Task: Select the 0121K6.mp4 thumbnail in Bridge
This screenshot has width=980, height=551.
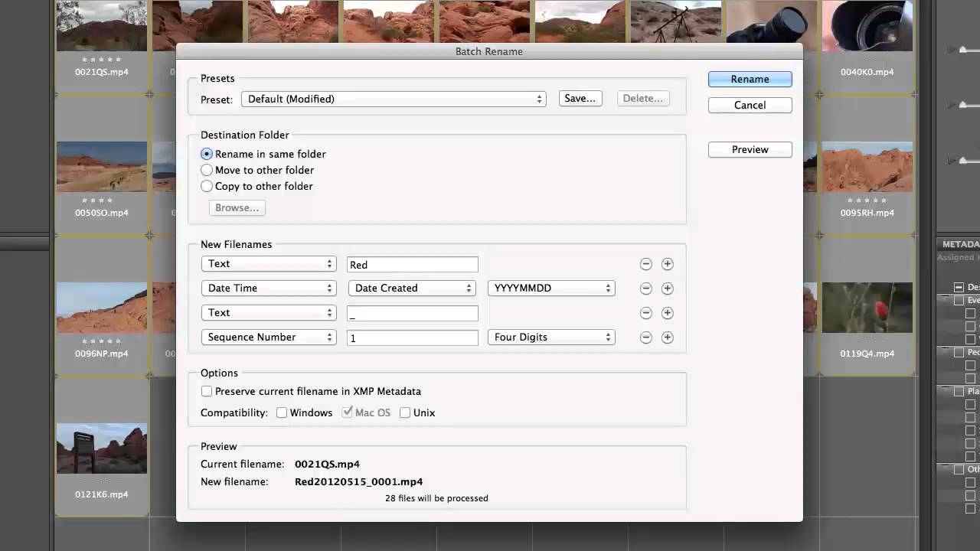Action: point(102,448)
